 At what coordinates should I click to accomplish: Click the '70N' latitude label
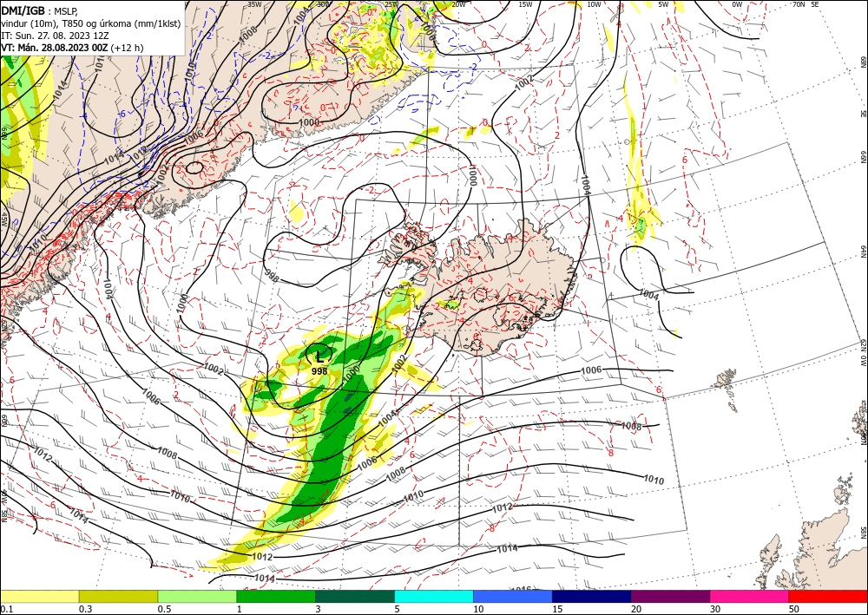[x=799, y=4]
